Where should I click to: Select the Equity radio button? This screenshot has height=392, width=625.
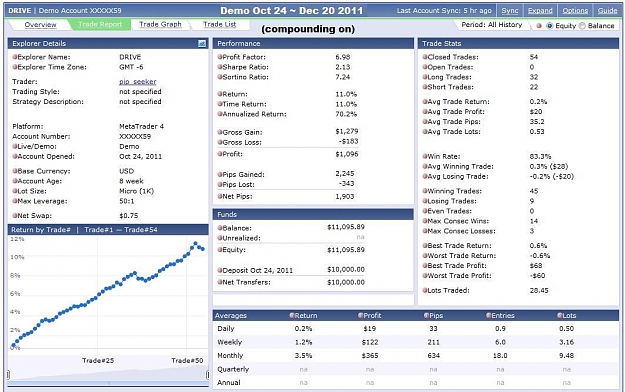(550, 26)
